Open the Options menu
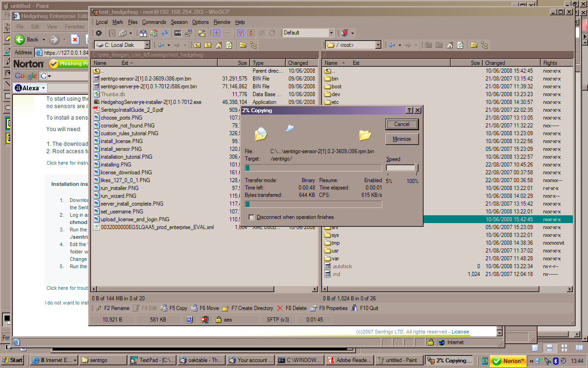The image size is (588, 368). 200,22
